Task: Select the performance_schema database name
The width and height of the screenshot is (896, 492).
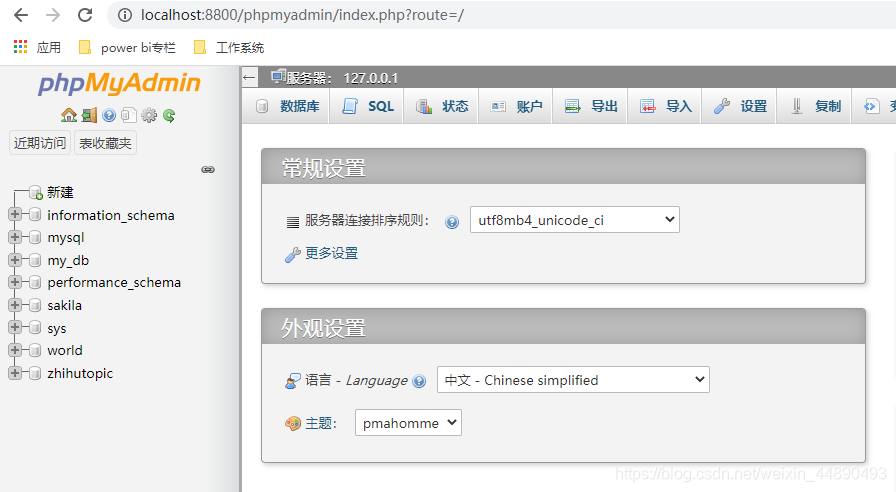Action: point(114,282)
